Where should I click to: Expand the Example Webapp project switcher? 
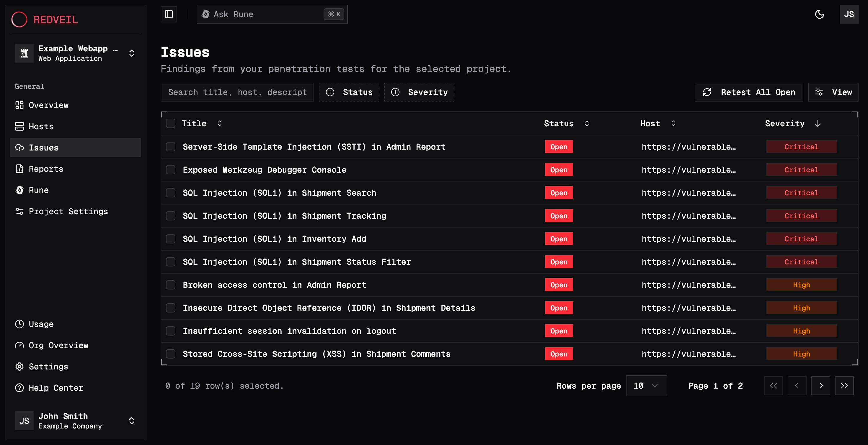(x=132, y=53)
